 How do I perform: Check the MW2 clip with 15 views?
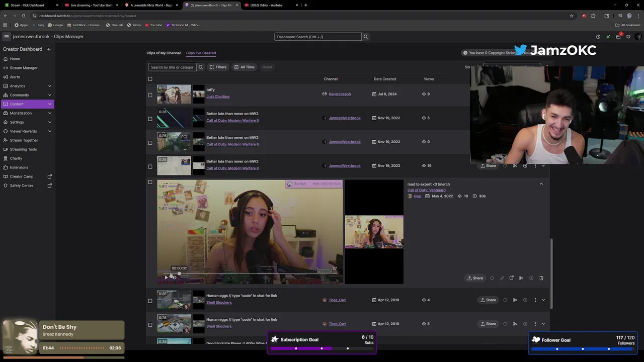point(150,167)
